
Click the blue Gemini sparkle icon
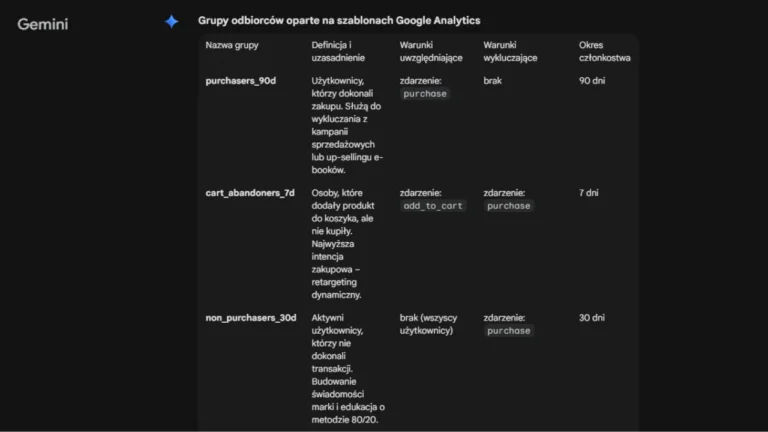[171, 22]
